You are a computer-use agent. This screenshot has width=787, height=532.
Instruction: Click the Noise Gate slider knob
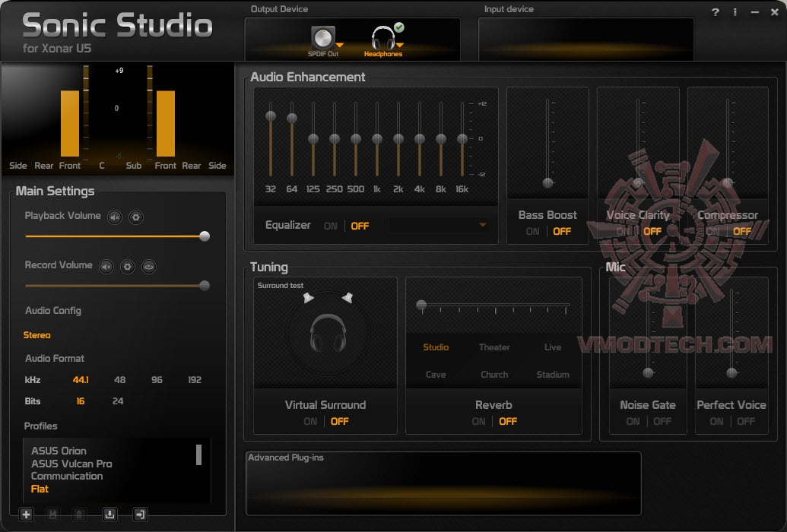648,373
